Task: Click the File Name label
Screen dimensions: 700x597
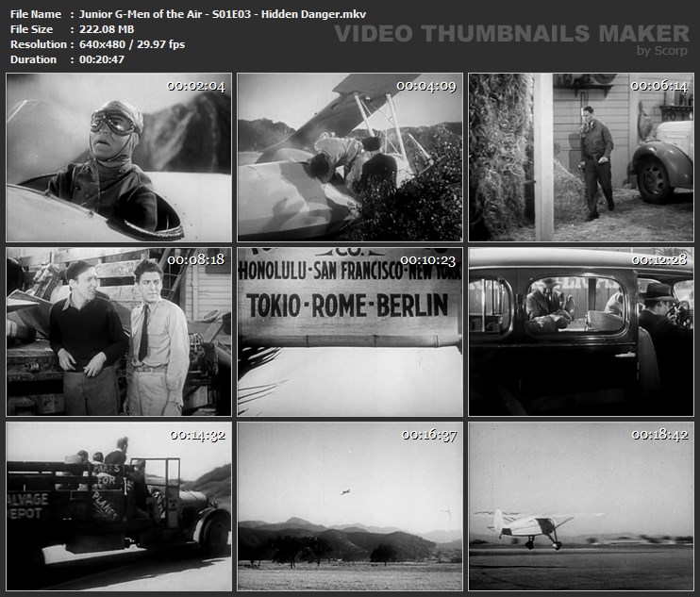Action: pos(36,14)
